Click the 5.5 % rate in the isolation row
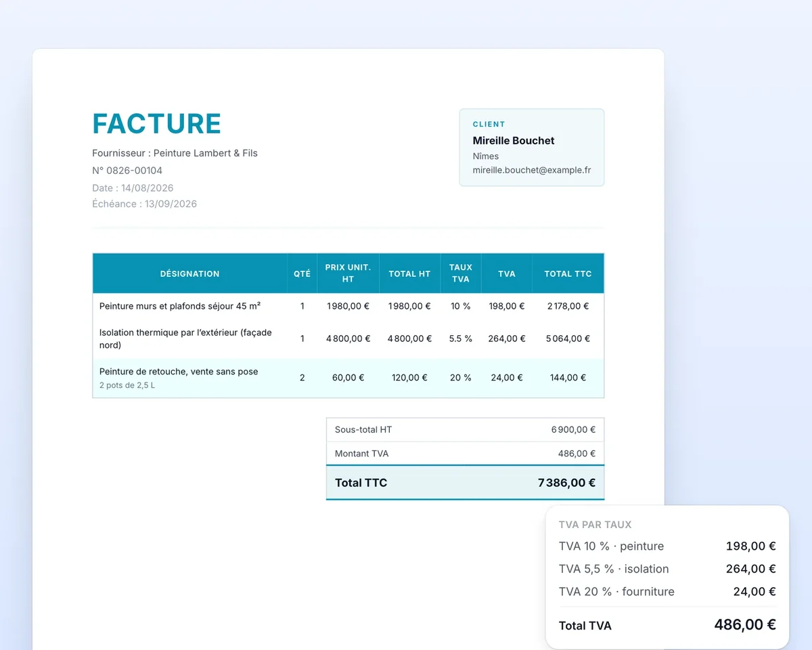 tap(461, 339)
